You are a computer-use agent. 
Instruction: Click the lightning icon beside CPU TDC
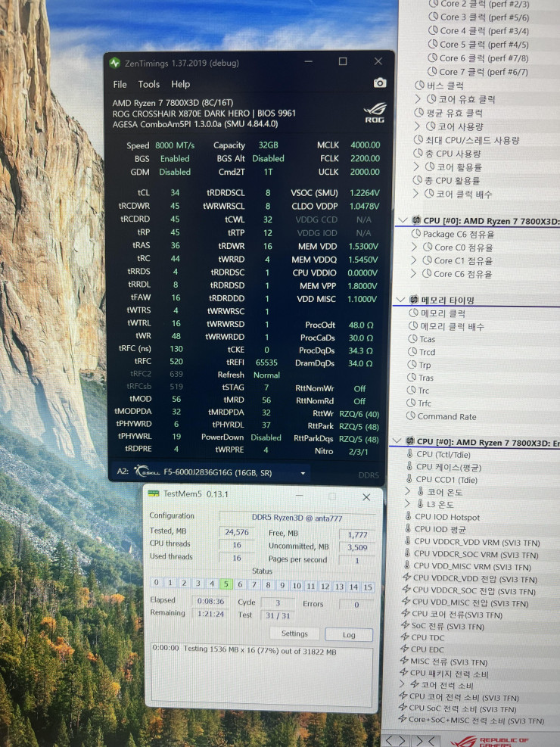[405, 637]
